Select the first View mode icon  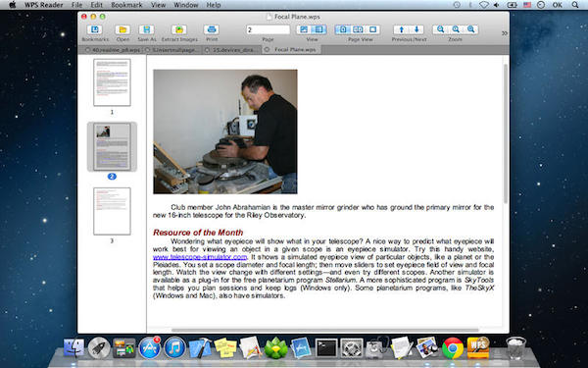pyautogui.click(x=304, y=29)
